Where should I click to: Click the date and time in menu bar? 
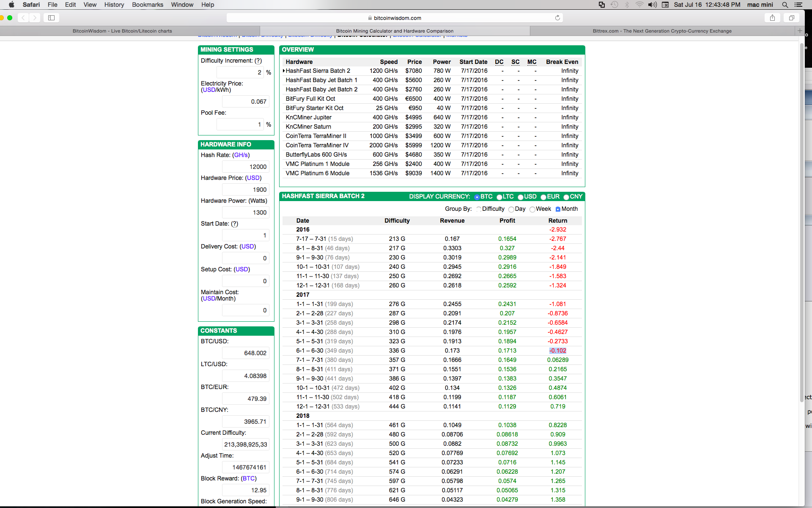[707, 5]
